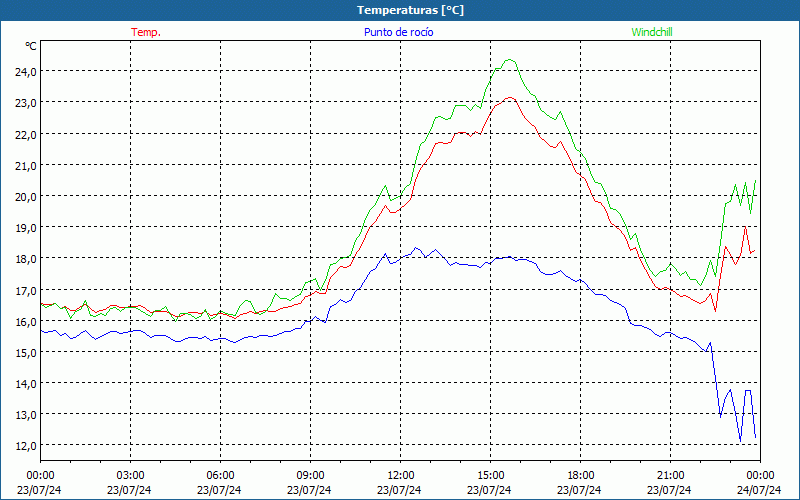Image resolution: width=800 pixels, height=500 pixels.
Task: Click the 21:00 time label
Action: click(670, 476)
